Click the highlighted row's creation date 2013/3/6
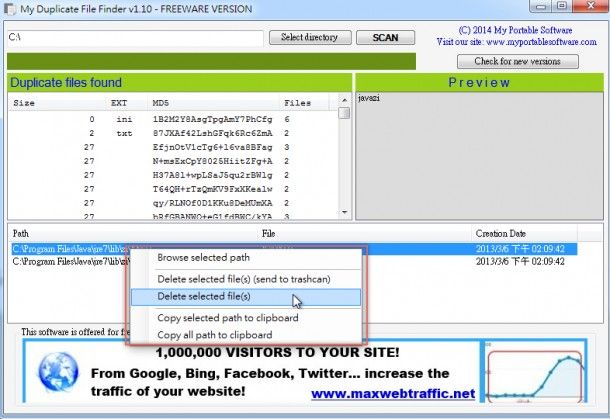The width and height of the screenshot is (610, 419). pos(520,249)
